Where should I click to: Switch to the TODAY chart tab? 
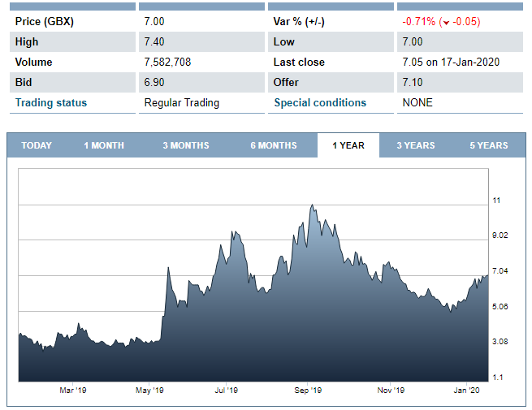click(37, 145)
